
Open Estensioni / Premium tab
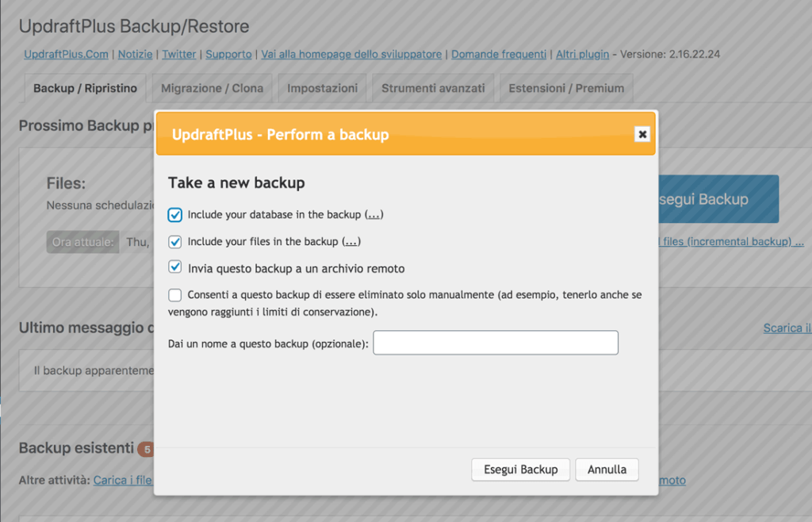point(566,88)
